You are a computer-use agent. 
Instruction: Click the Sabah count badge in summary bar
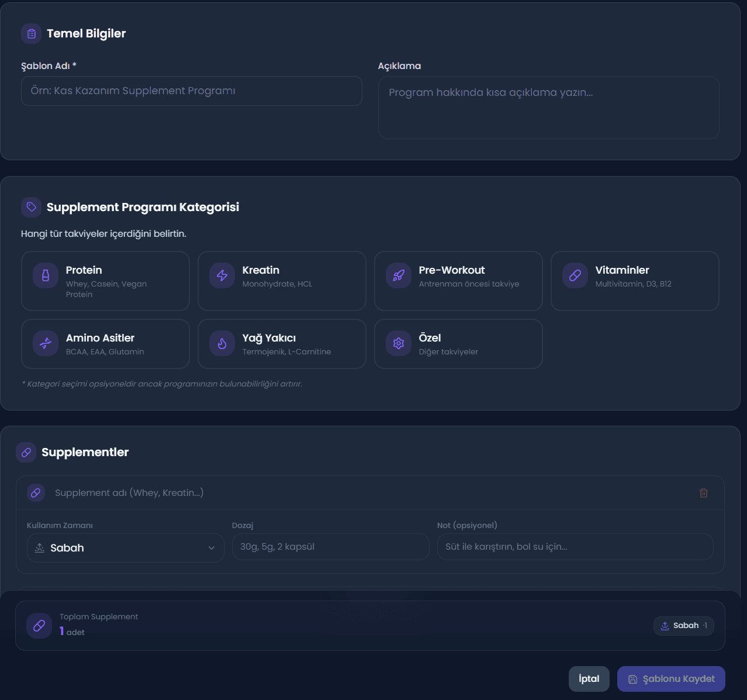(x=684, y=626)
